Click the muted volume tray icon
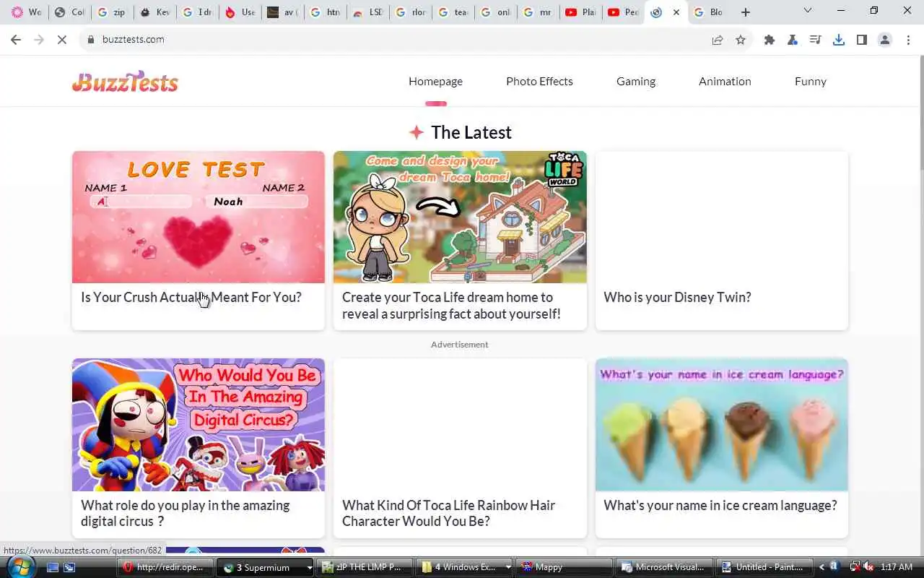Viewport: 924px width, 578px height. (x=868, y=567)
